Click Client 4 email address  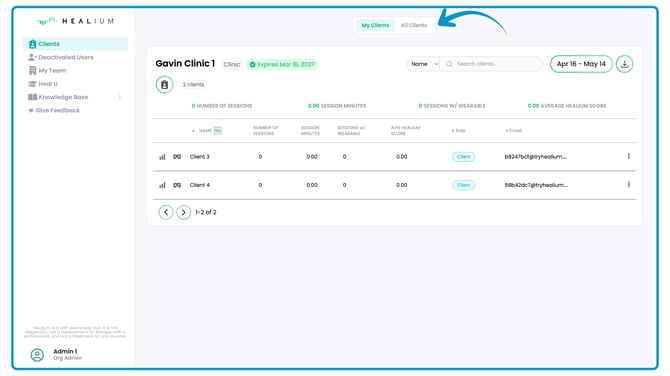536,185
